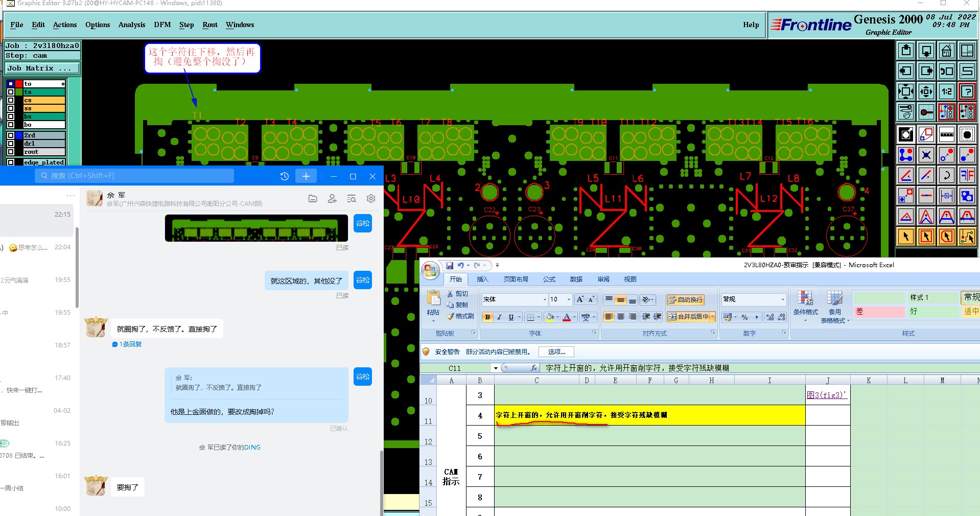
Task: Click Excel save icon in quick access toolbar
Action: pyautogui.click(x=450, y=265)
